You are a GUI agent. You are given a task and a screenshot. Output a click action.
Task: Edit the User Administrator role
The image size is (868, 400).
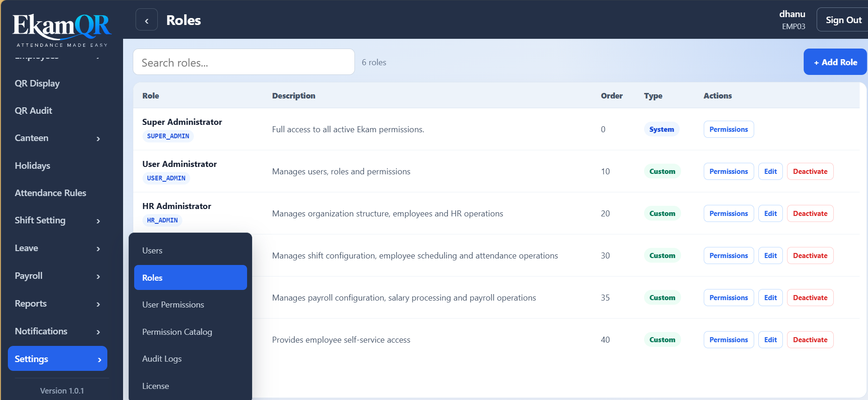point(770,172)
